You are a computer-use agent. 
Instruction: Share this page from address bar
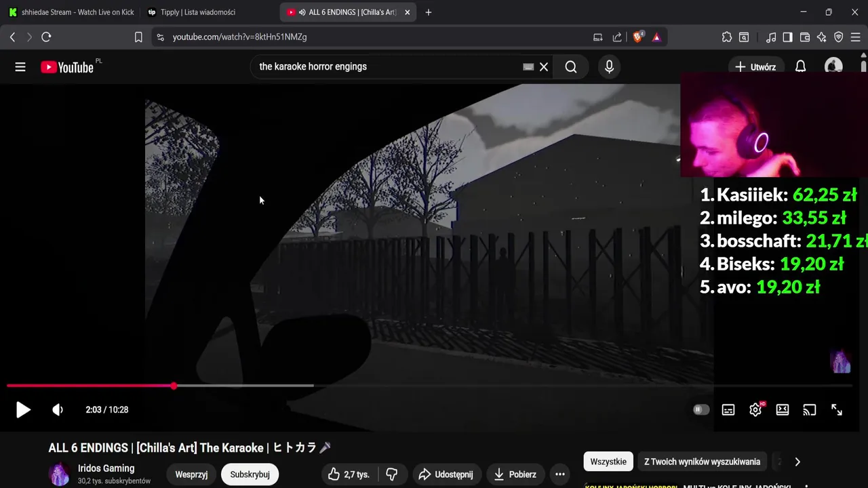tap(617, 37)
